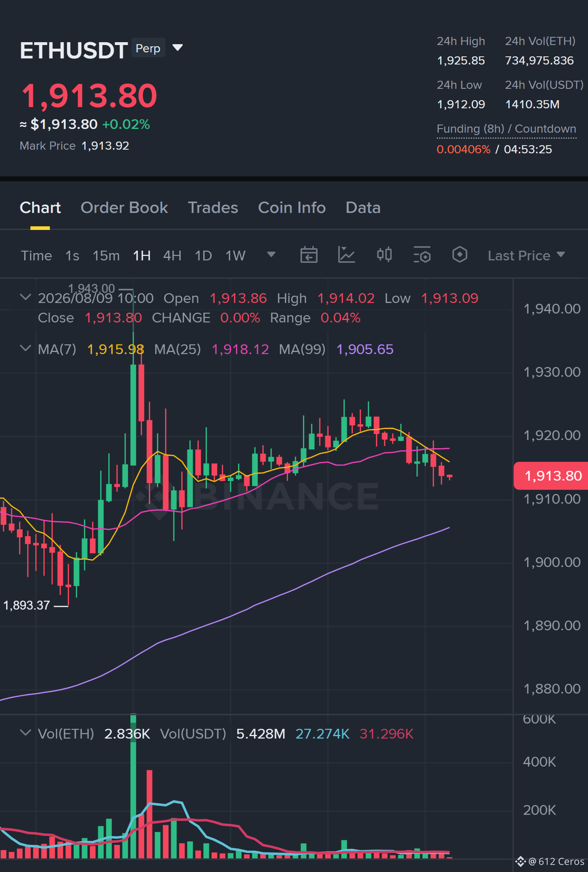Switch to the Trades tab

[x=213, y=208]
